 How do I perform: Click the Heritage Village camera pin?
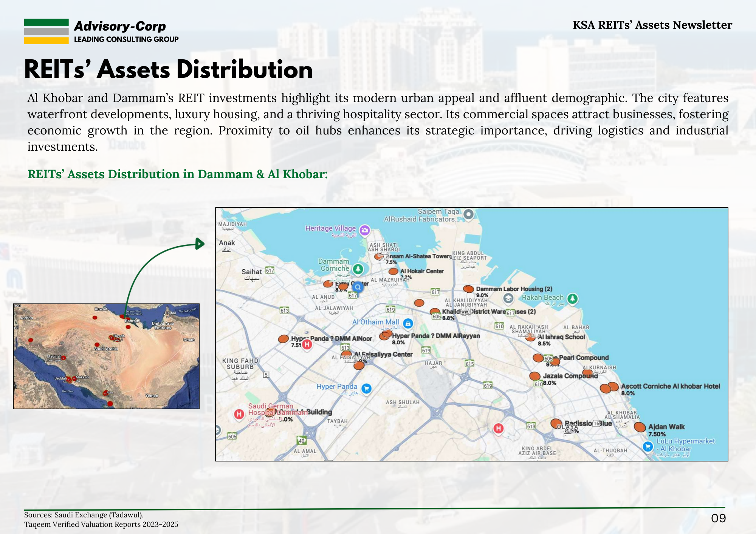click(364, 230)
